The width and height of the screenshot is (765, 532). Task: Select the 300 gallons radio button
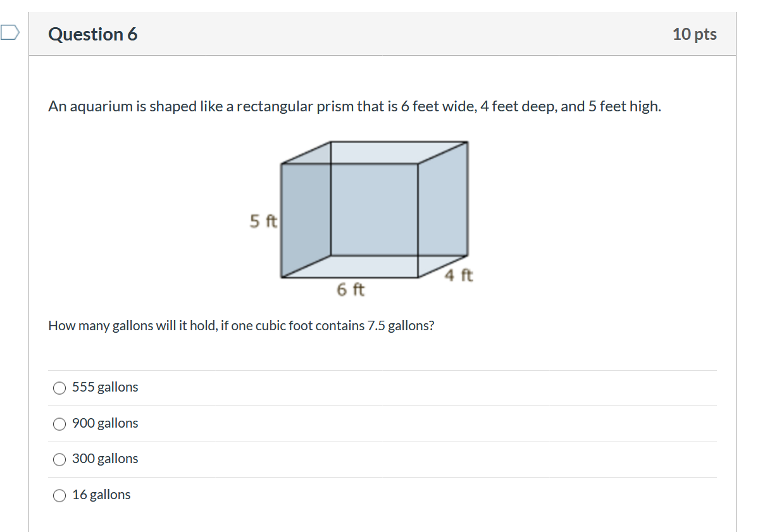(x=59, y=459)
